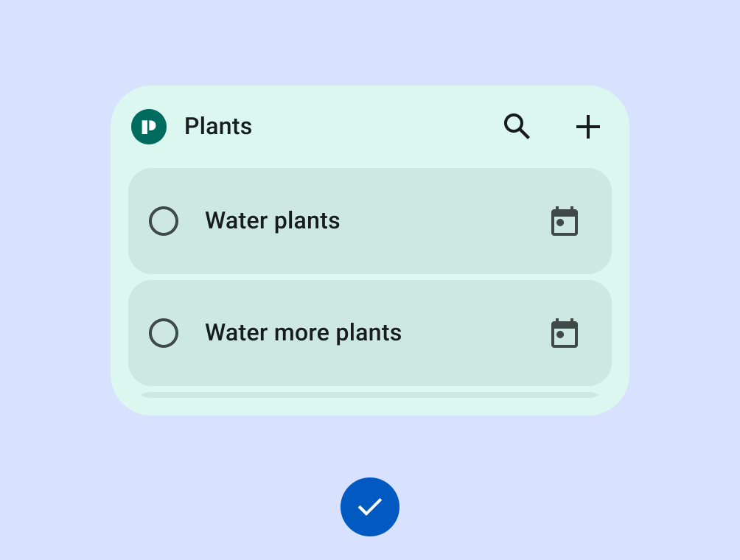Click the teal Plants app logo
740x560 pixels.
[x=149, y=127]
